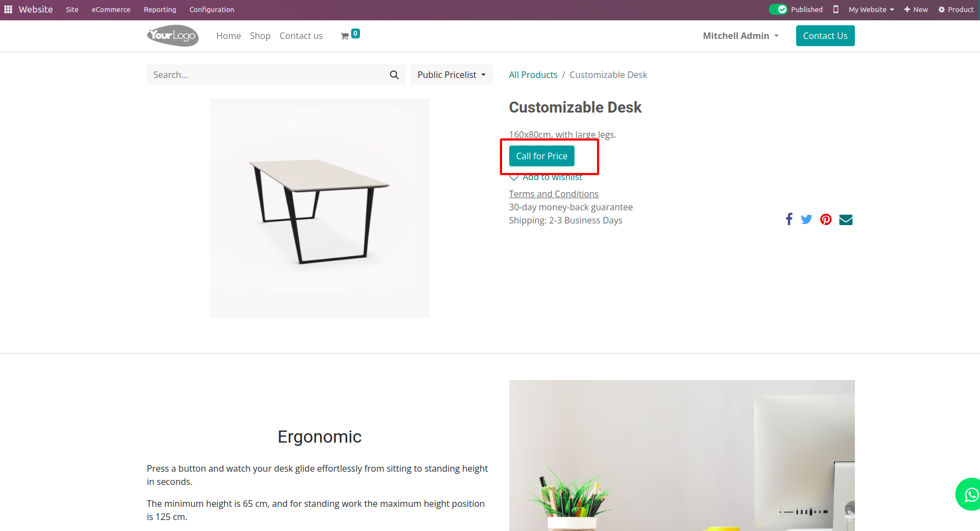Image resolution: width=980 pixels, height=531 pixels.
Task: Click the mobile preview icon
Action: pos(836,9)
